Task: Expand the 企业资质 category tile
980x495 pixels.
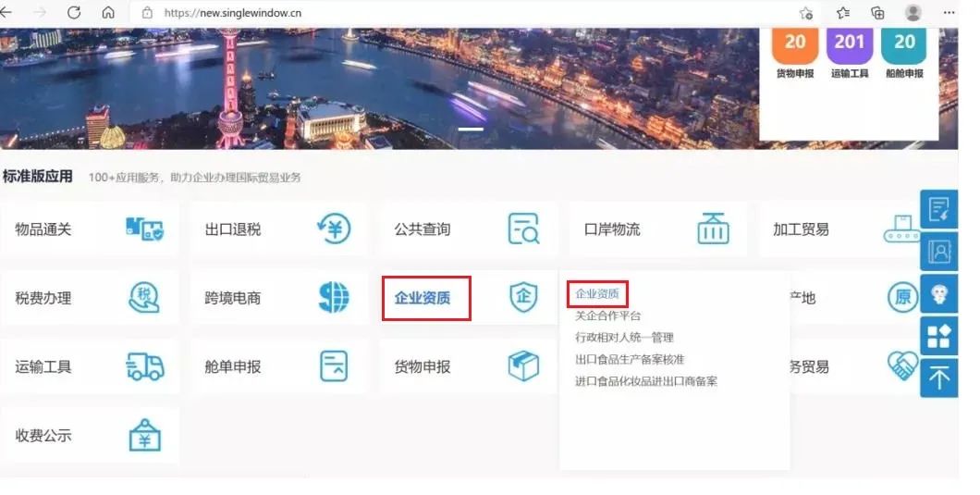Action: (x=423, y=298)
